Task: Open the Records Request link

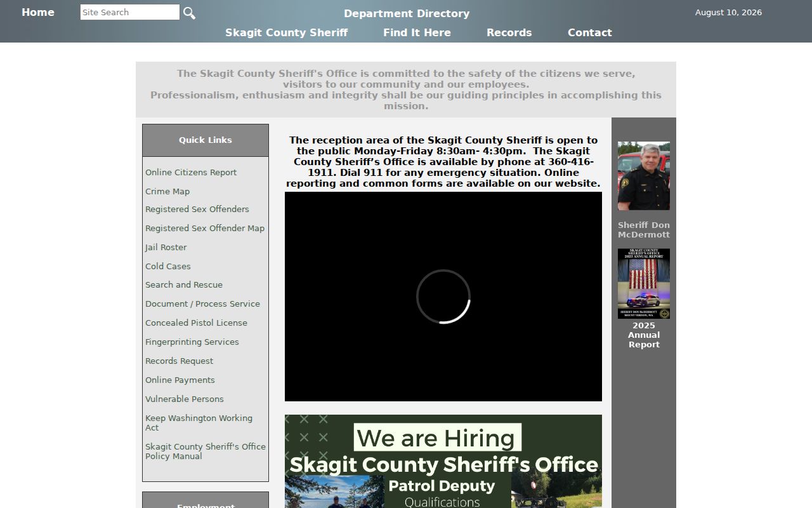Action: 180,361
